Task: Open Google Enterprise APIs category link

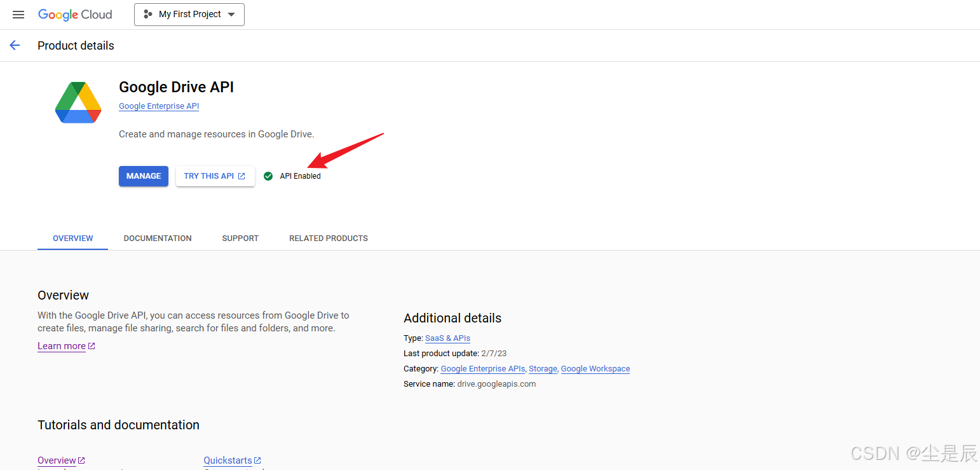Action: (483, 369)
